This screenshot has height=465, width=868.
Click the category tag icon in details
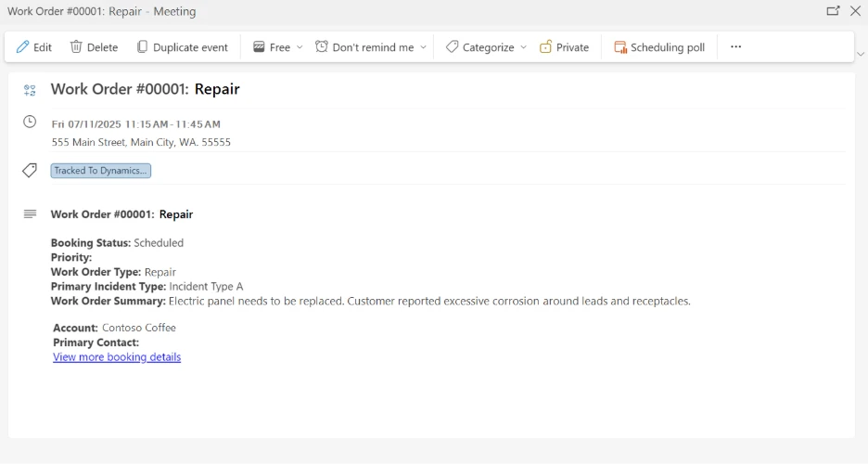tap(30, 171)
